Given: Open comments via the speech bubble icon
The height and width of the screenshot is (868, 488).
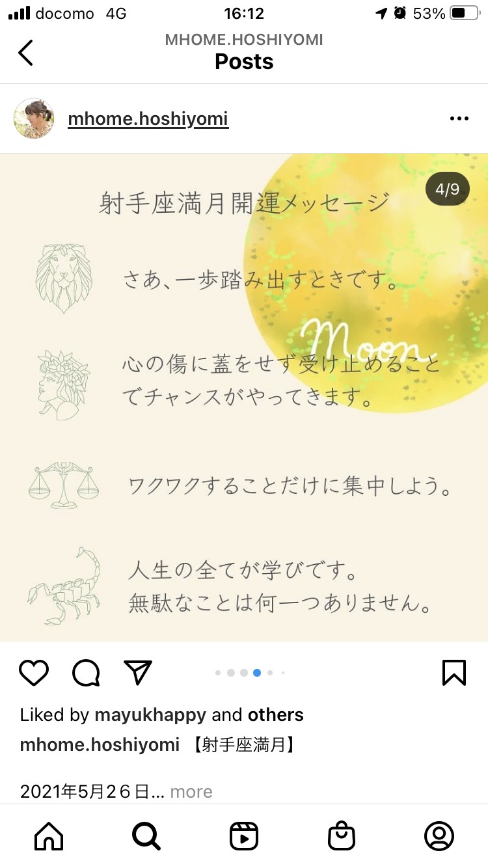Looking at the screenshot, I should (86, 673).
